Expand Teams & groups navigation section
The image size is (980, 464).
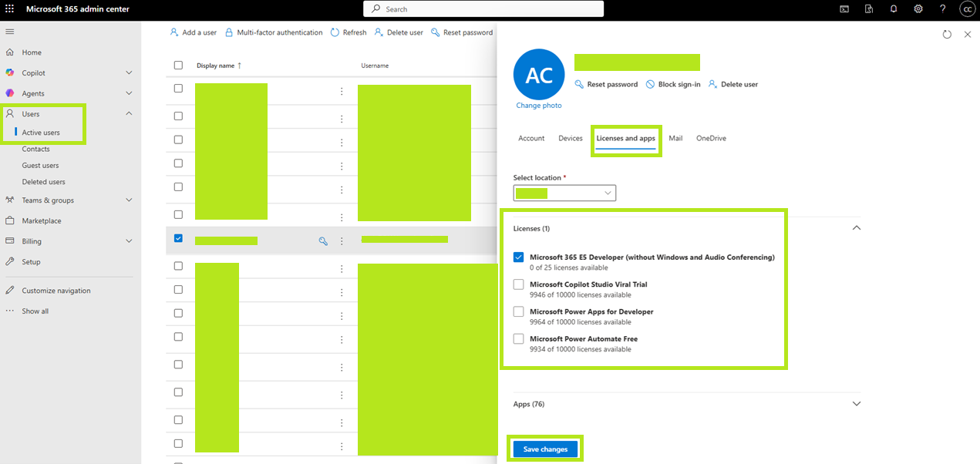pyautogui.click(x=129, y=200)
